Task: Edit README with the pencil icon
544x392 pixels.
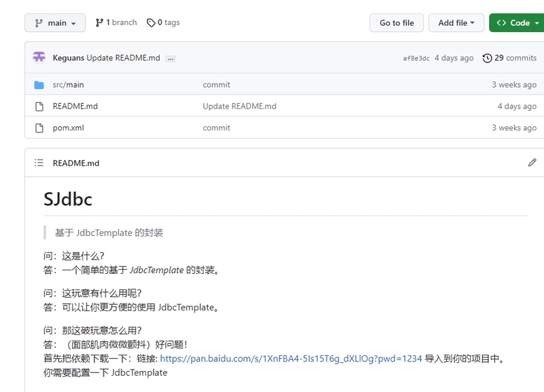Action: pyautogui.click(x=532, y=163)
